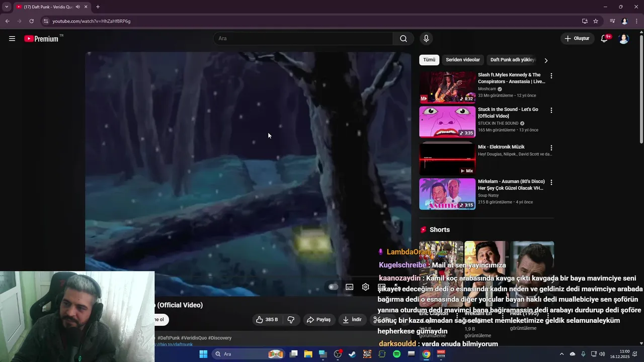644x362 pixels.
Task: Open the notifications bell
Action: [604, 39]
